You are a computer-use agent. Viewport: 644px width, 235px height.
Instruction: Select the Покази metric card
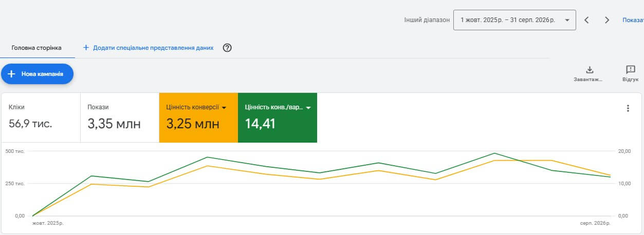point(120,117)
